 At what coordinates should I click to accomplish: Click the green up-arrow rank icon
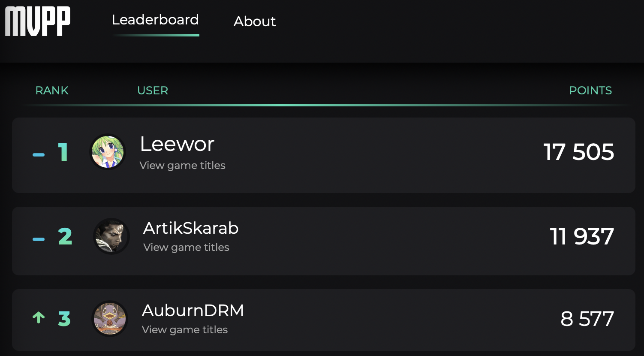pos(39,318)
